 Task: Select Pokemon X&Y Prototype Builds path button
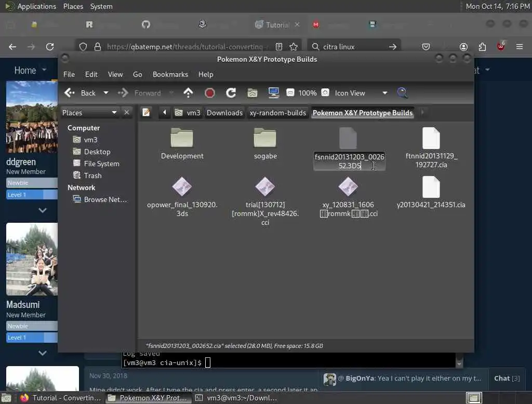click(x=362, y=113)
